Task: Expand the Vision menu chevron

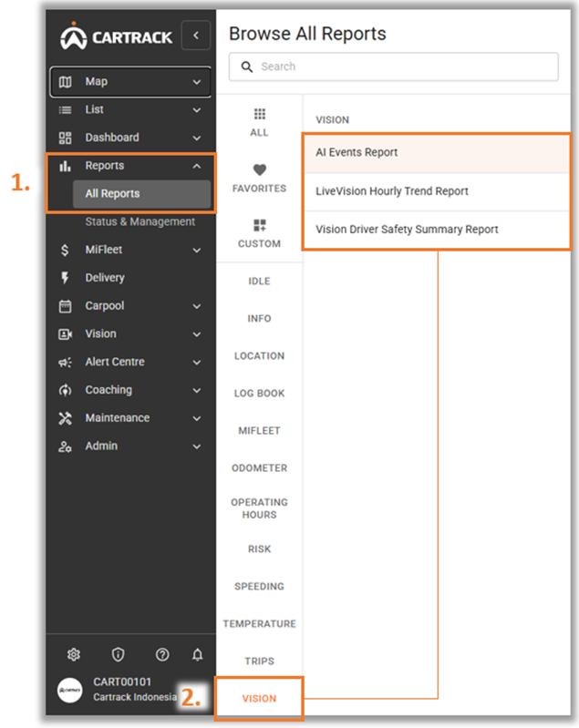Action: click(197, 334)
